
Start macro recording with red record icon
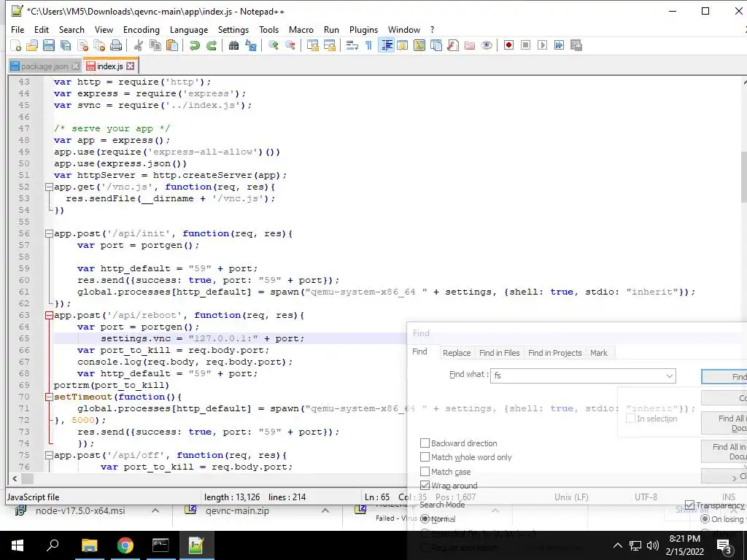click(x=508, y=45)
